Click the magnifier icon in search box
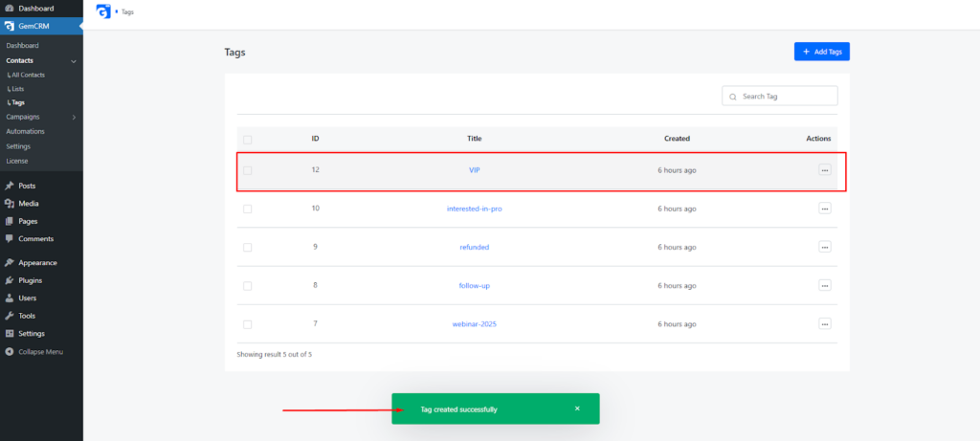This screenshot has width=980, height=441. tap(732, 97)
